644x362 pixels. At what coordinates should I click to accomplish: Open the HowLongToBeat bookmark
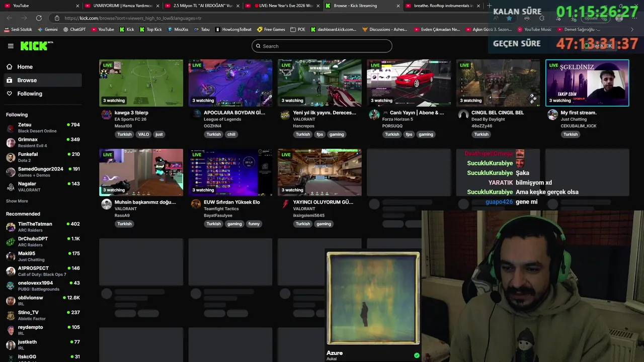[x=233, y=30]
